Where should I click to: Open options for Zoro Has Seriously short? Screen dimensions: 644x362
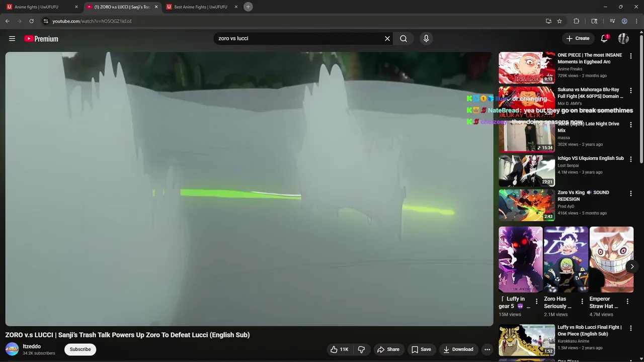pyautogui.click(x=582, y=302)
